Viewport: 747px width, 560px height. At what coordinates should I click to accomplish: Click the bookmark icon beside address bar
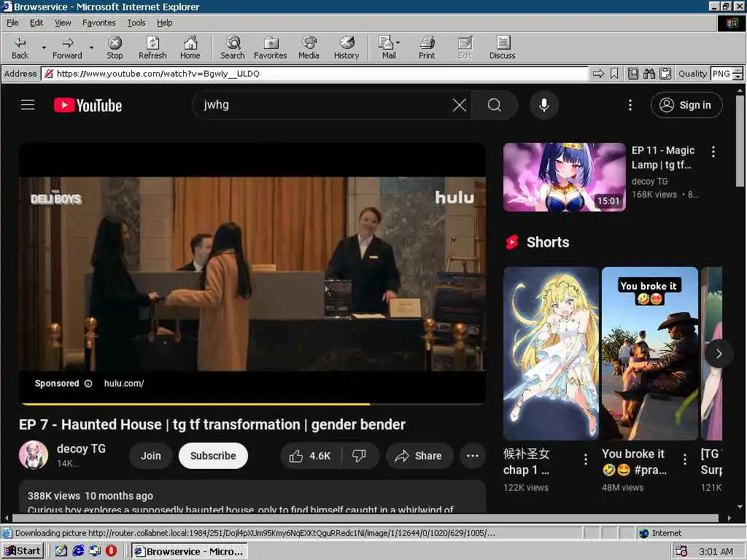tap(614, 74)
